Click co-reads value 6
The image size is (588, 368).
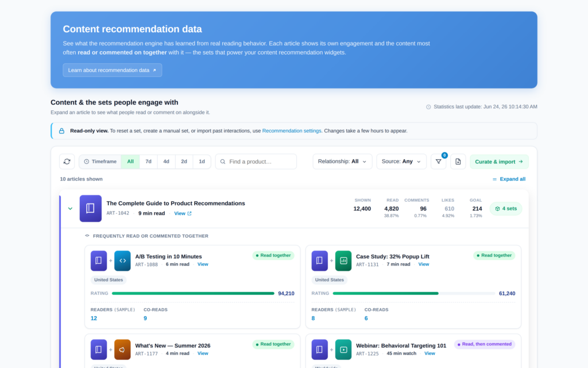pyautogui.click(x=366, y=319)
